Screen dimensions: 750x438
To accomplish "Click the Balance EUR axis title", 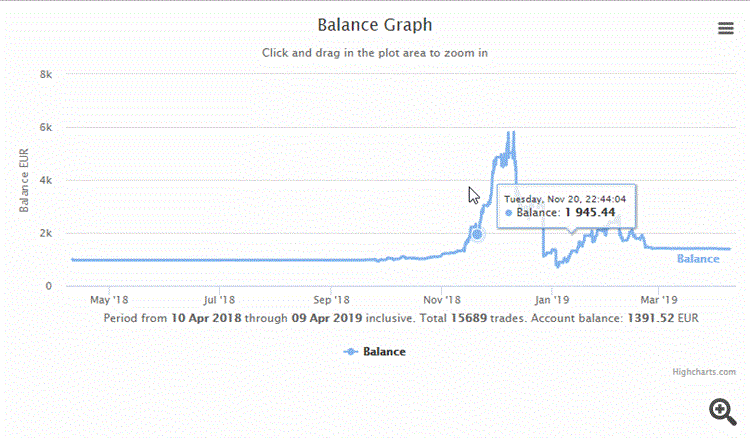I will click(x=23, y=180).
